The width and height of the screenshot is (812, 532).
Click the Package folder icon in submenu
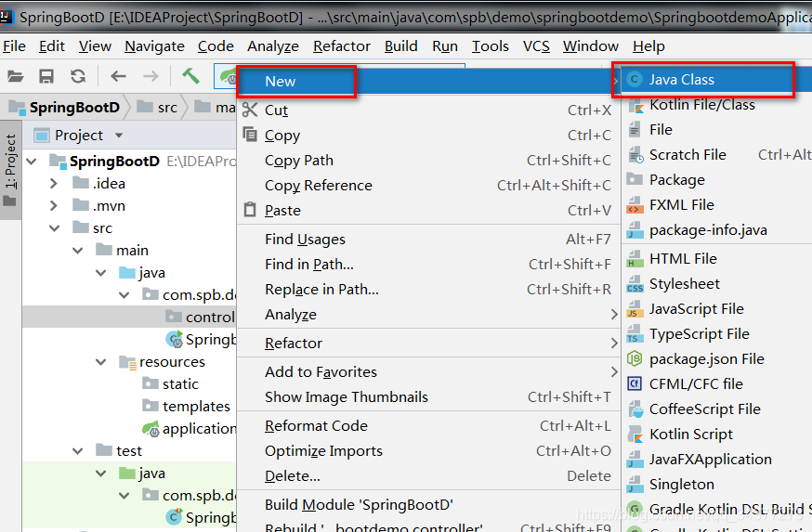pos(635,179)
